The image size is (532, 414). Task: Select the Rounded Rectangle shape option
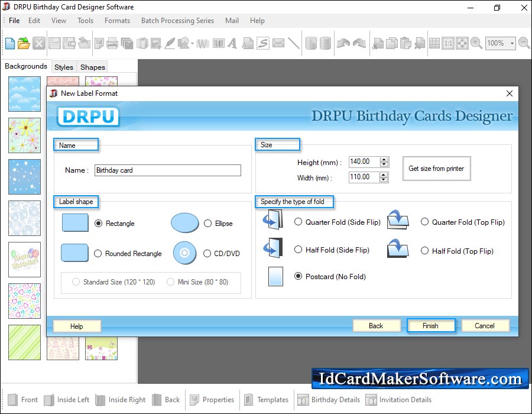(x=98, y=254)
